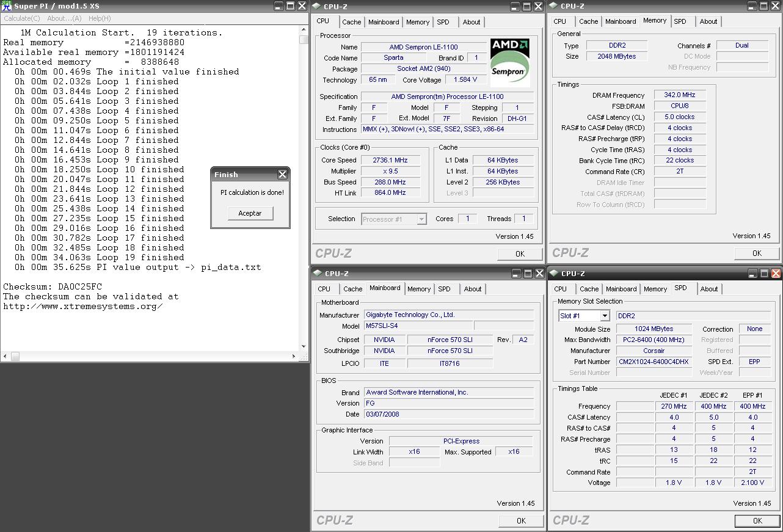
Task: Click OK in the CPU tab CPU-Z window
Action: pyautogui.click(x=520, y=253)
